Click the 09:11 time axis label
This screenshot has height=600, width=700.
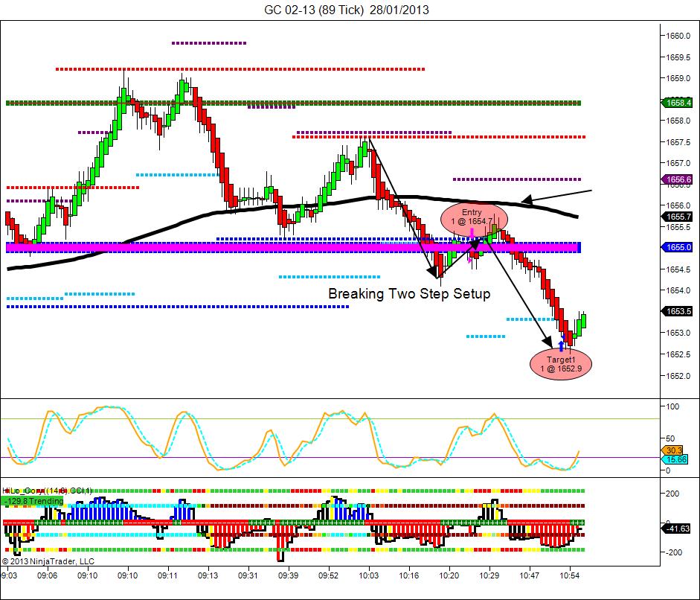[x=168, y=575]
